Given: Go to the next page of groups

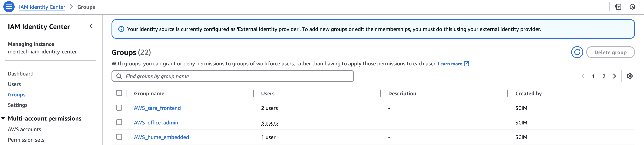Looking at the screenshot, I should [x=614, y=76].
